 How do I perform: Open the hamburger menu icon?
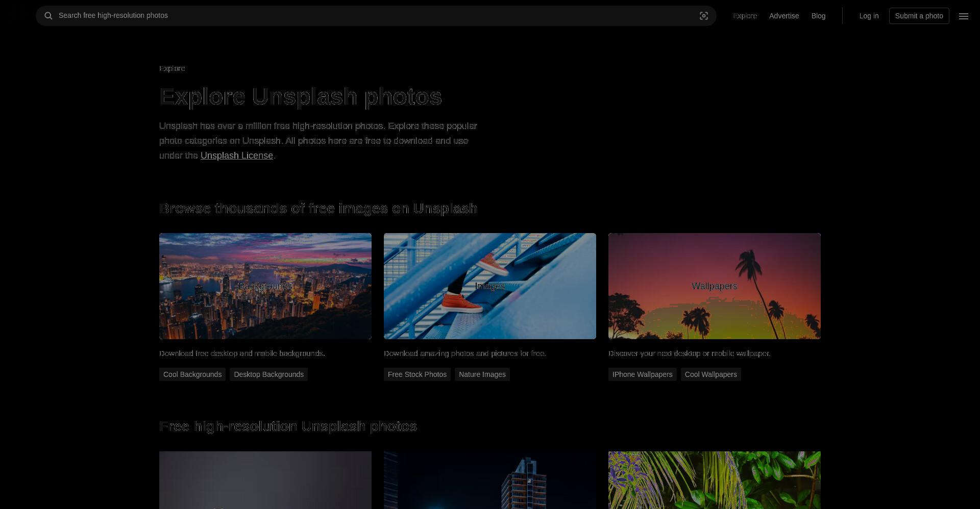(964, 16)
